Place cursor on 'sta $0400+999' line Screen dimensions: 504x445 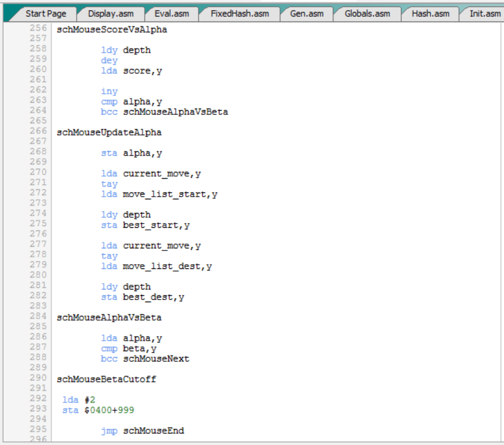click(x=99, y=410)
